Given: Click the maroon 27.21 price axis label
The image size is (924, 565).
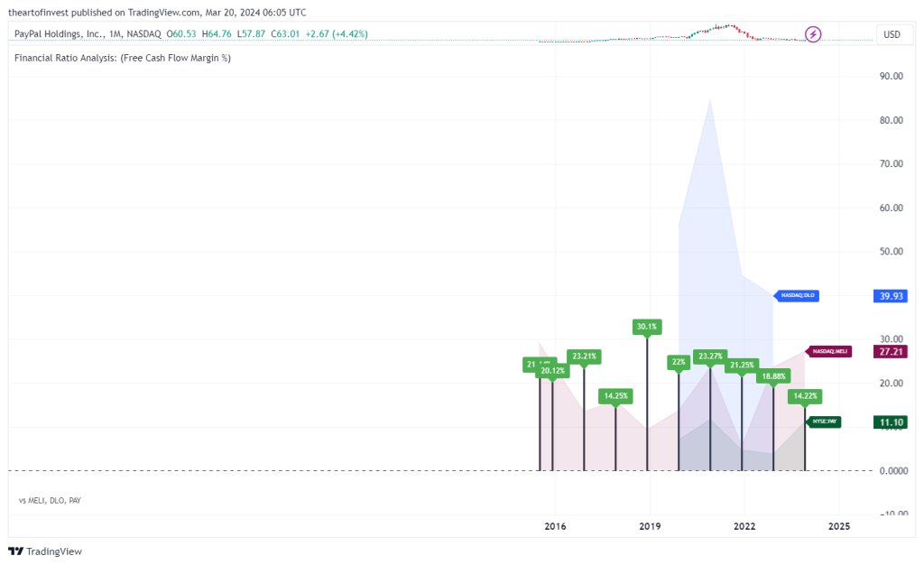Looking at the screenshot, I should click(x=892, y=351).
